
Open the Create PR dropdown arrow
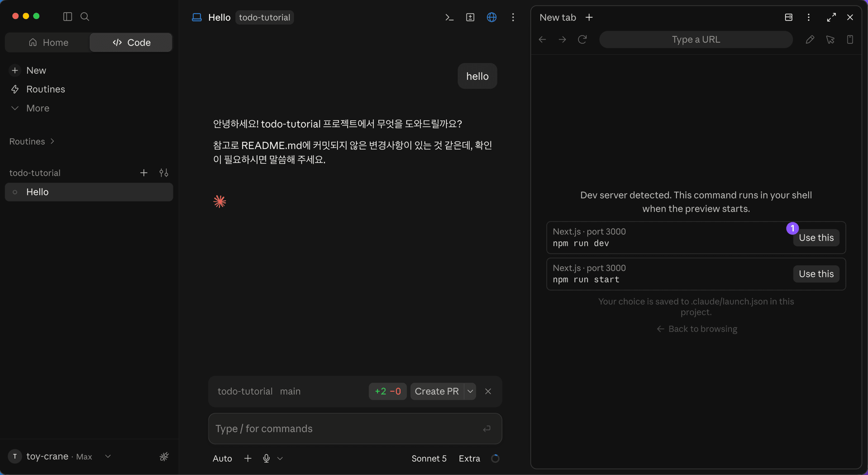[470, 391]
